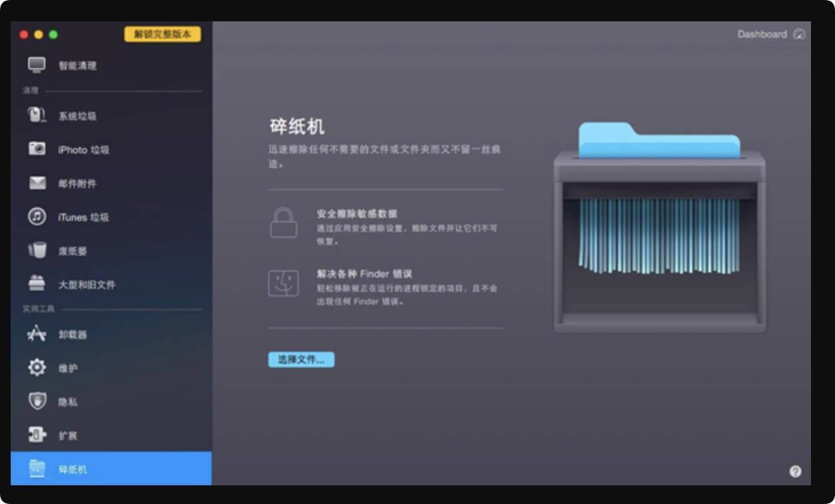Click the lock icon beside 安全擦除敏感数据
The width and height of the screenshot is (835, 504).
(x=283, y=222)
